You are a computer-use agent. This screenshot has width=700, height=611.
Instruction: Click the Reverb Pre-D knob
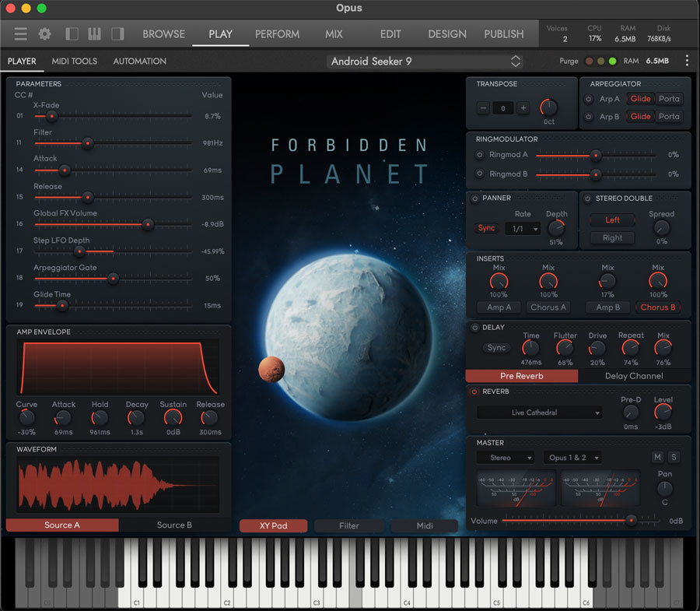coord(631,413)
